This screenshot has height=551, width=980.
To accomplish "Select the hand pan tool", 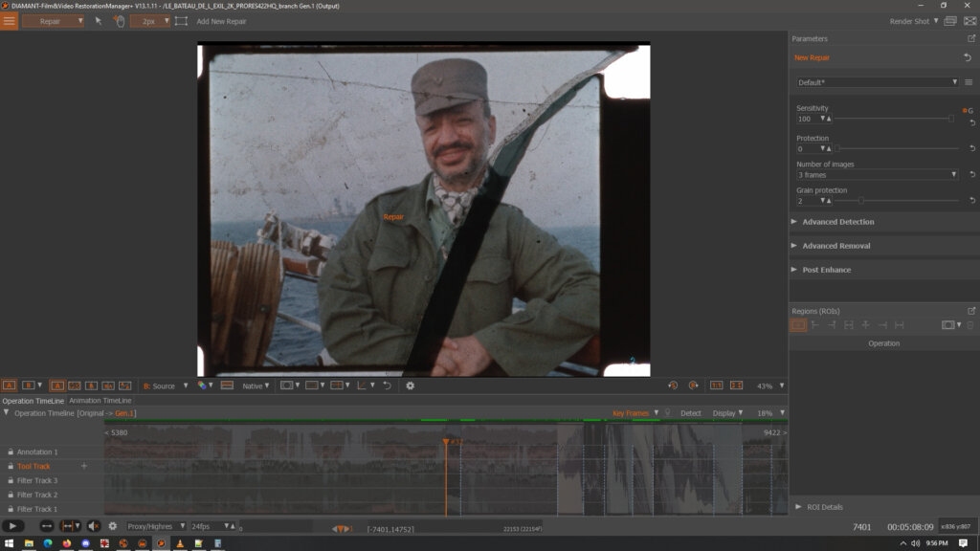I will [x=119, y=21].
